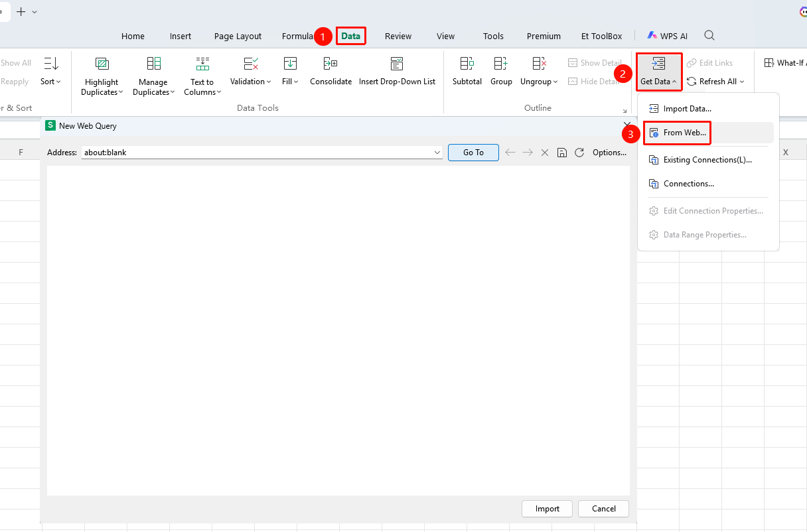Save the web query with disk icon

562,153
